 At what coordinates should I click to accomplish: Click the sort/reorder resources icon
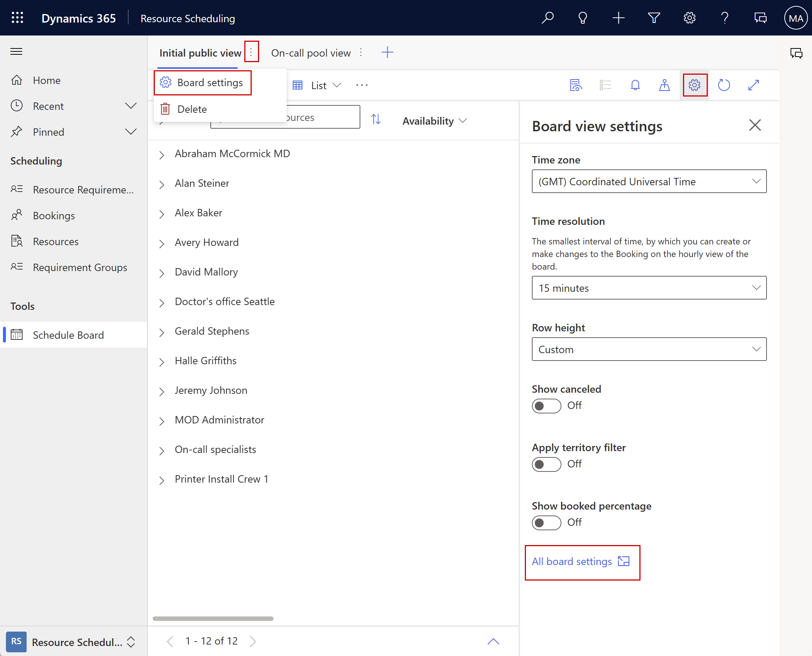click(377, 120)
